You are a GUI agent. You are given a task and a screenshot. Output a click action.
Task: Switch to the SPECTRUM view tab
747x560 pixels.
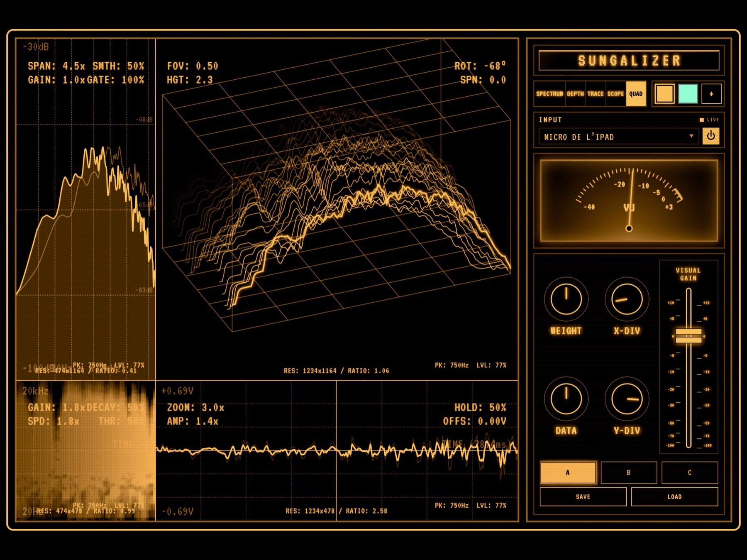pyautogui.click(x=549, y=94)
